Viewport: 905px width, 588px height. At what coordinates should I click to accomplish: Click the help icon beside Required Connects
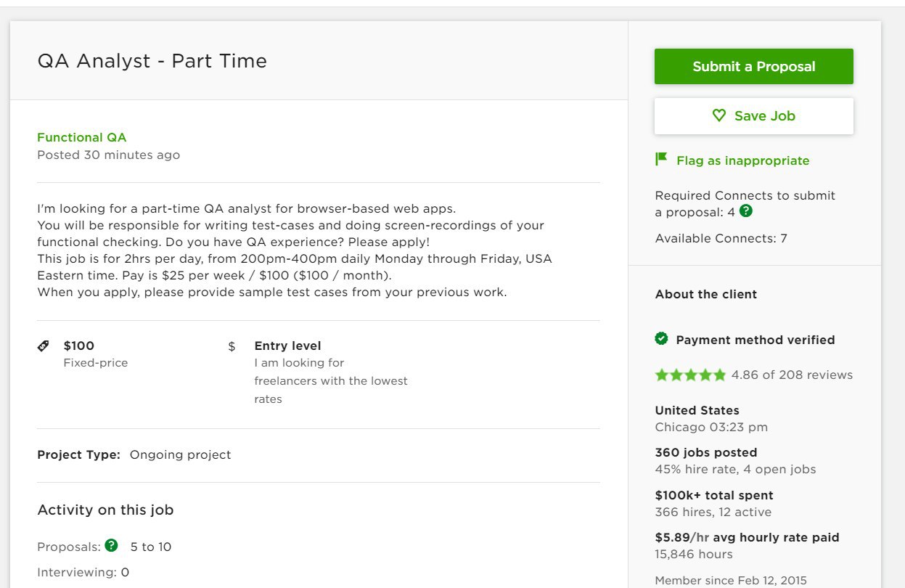[745, 211]
